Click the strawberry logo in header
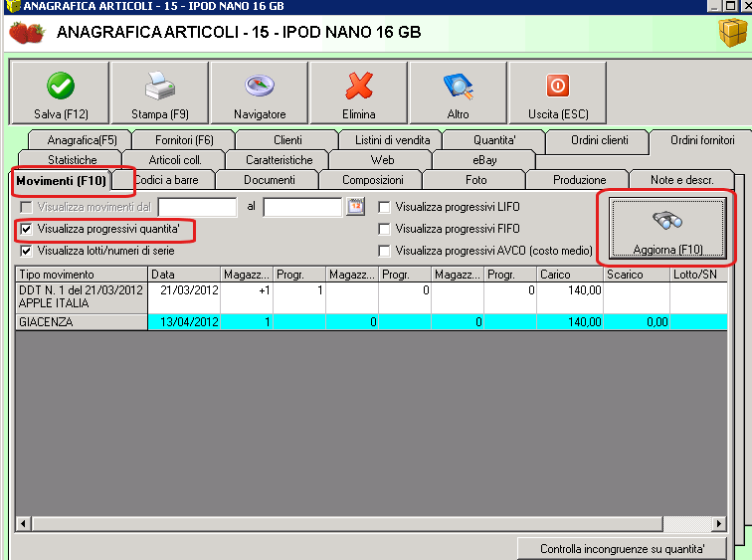 click(x=27, y=33)
